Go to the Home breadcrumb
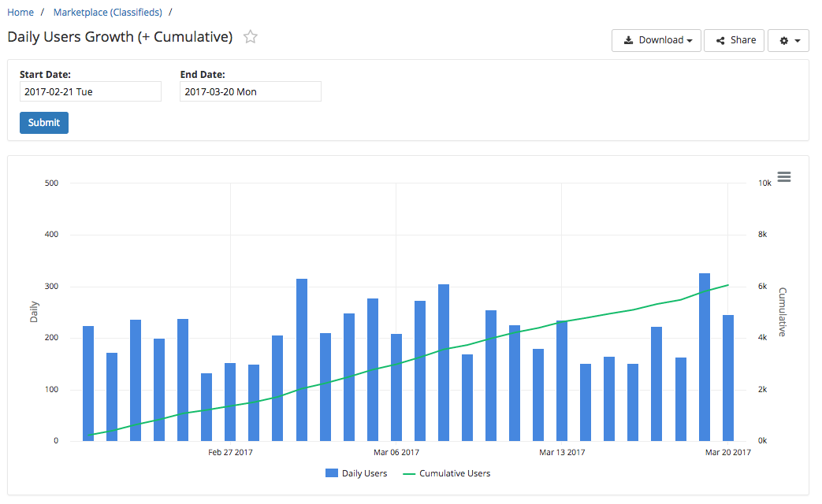This screenshot has width=822, height=504. pos(20,13)
